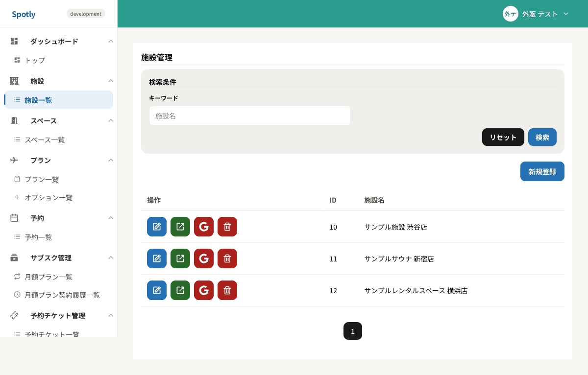Collapse the 予約 sidebar section
Screen dimensions: 588x375
point(111,218)
